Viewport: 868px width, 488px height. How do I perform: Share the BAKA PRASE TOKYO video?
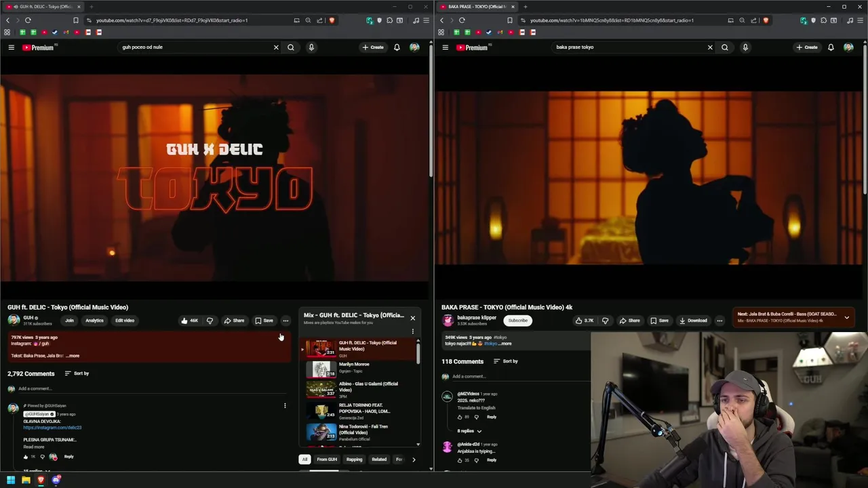click(x=629, y=321)
